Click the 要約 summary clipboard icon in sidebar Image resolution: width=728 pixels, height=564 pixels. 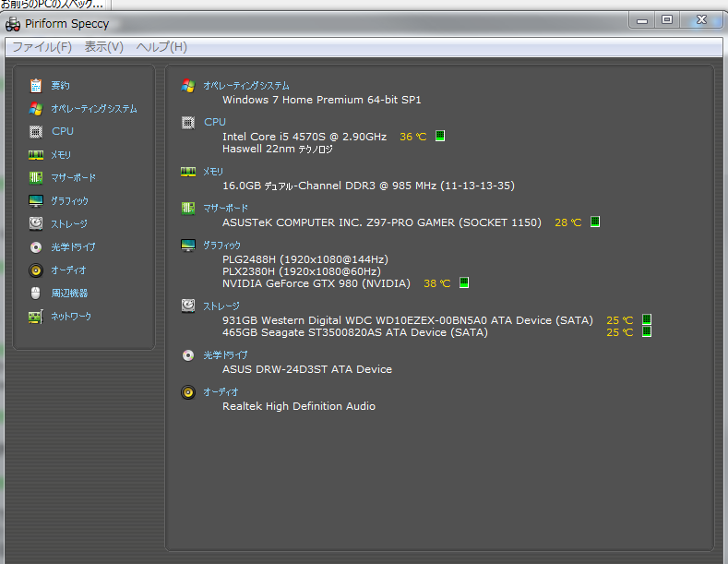coord(36,86)
